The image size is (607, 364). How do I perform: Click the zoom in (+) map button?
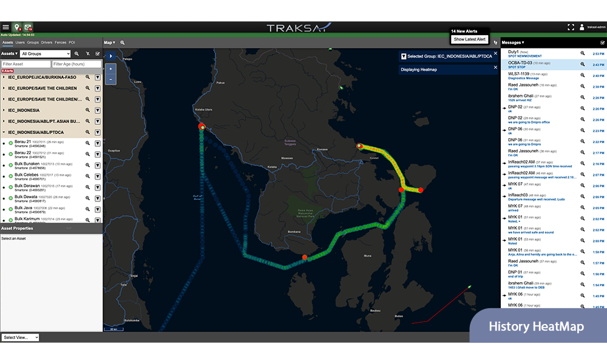coord(110,69)
